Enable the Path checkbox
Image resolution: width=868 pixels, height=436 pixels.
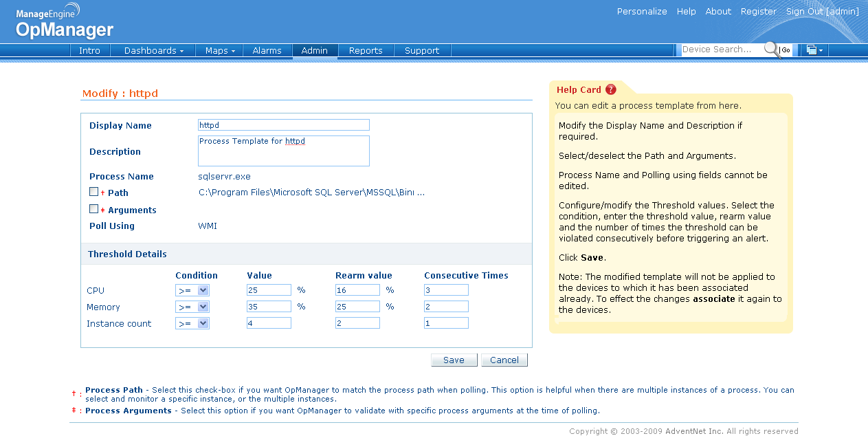(93, 192)
